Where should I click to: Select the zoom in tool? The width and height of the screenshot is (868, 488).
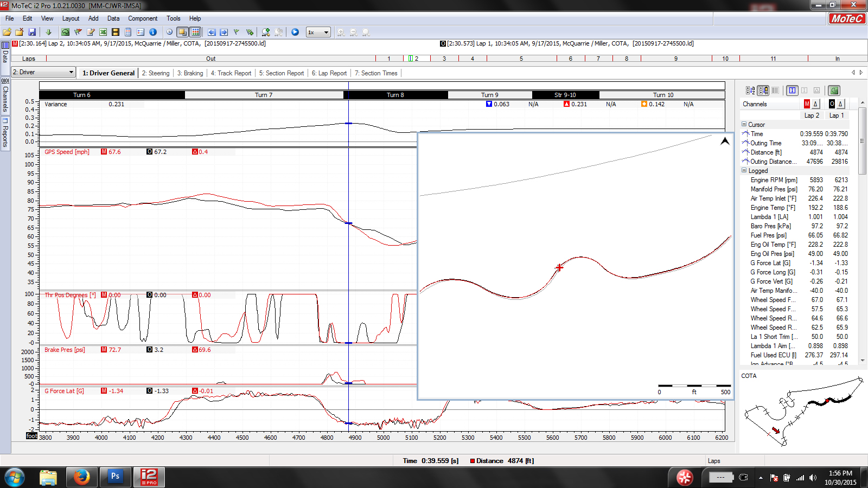(266, 32)
